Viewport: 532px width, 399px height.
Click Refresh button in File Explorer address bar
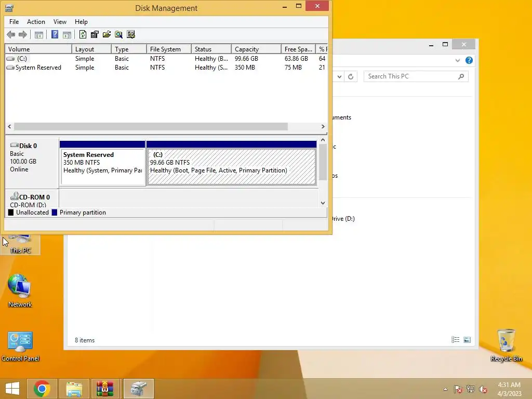[x=351, y=76]
